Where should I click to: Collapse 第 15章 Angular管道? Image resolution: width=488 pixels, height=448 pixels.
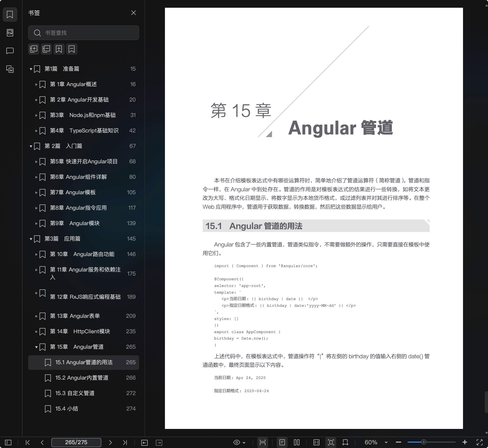click(36, 347)
